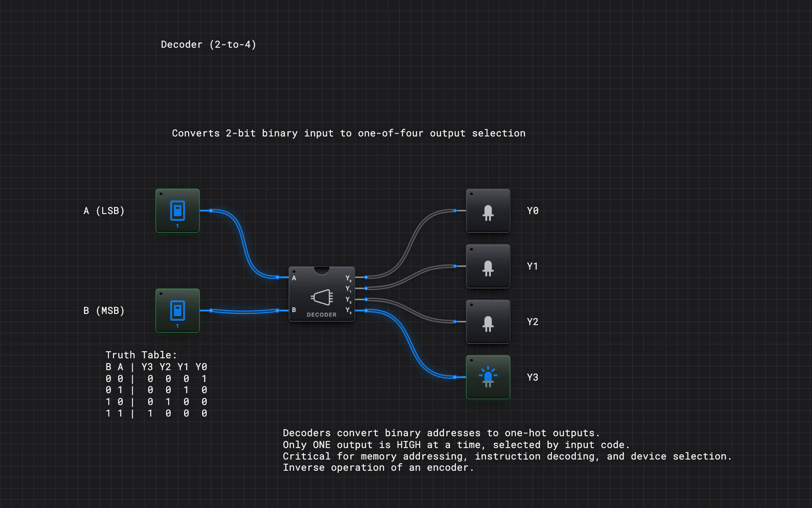Select the 'Y0' output label
Screen dimensions: 812x508
coord(533,211)
